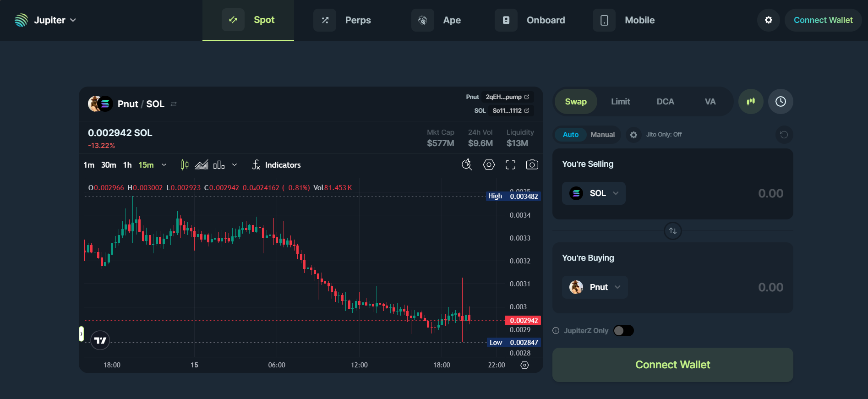Switch to the VA tab
The image size is (868, 399).
710,102
